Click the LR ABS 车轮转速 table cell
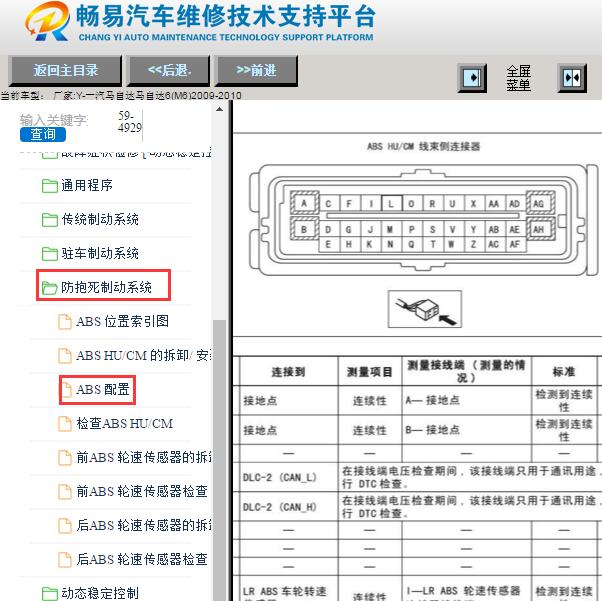 click(x=289, y=589)
